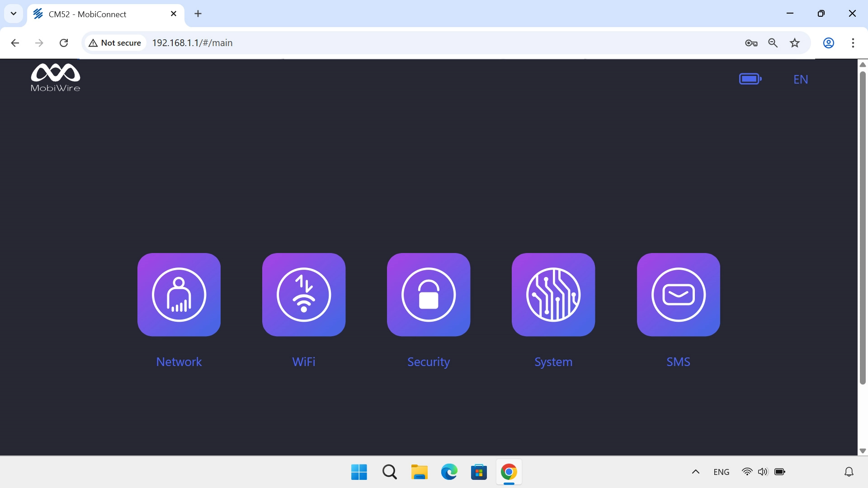Open the System circuit icon
Viewport: 868px width, 488px height.
coord(553,295)
